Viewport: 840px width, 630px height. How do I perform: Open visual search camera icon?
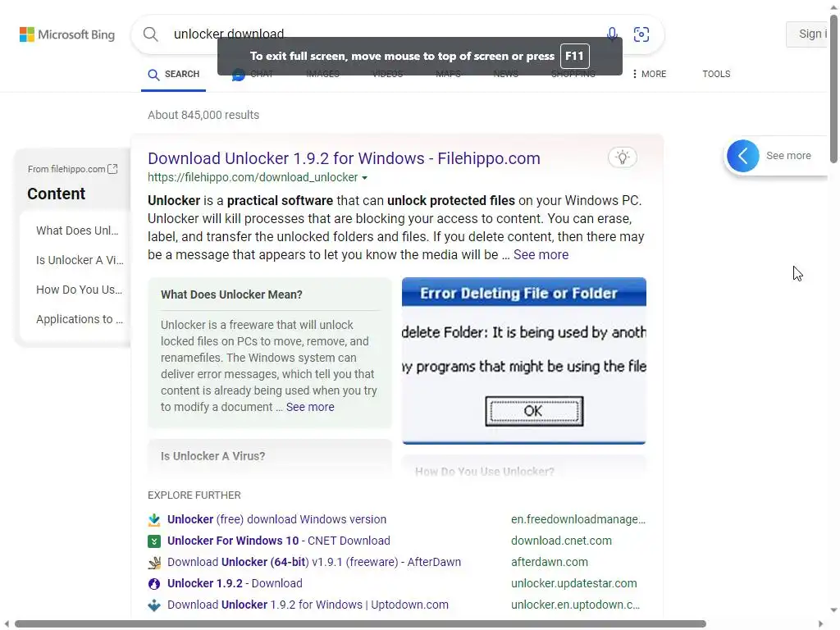point(641,34)
